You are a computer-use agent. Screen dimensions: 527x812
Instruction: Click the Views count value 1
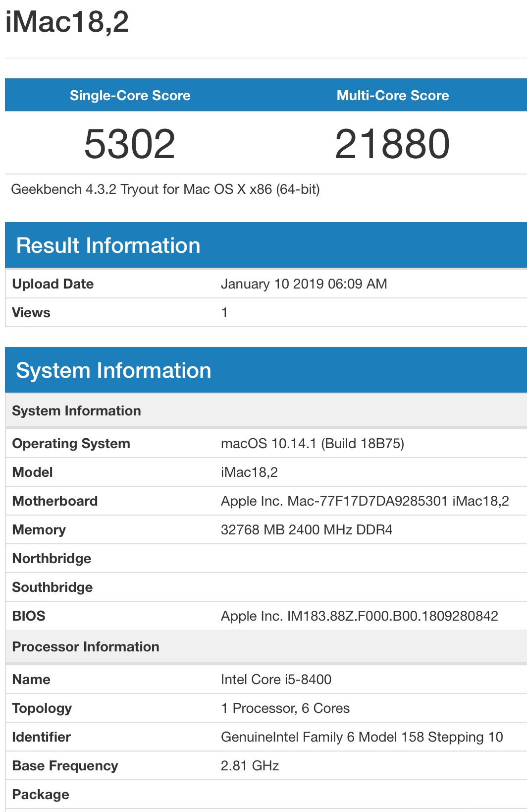[224, 313]
